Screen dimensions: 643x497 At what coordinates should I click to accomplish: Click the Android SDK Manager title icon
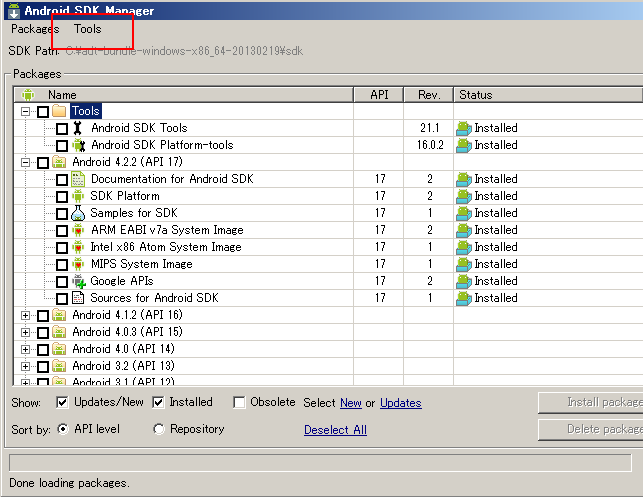tap(14, 11)
